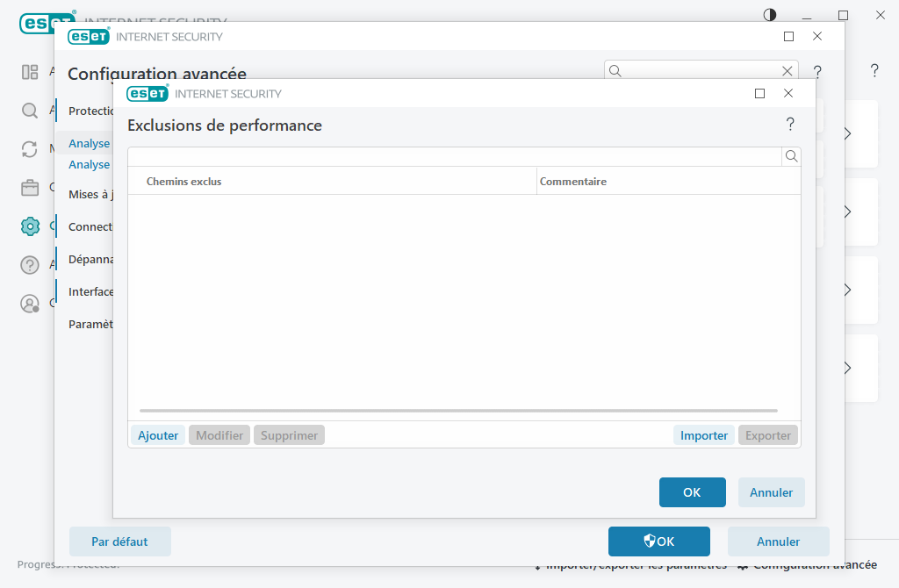Open the Mises à jour section
Image resolution: width=899 pixels, height=588 pixels.
point(90,194)
